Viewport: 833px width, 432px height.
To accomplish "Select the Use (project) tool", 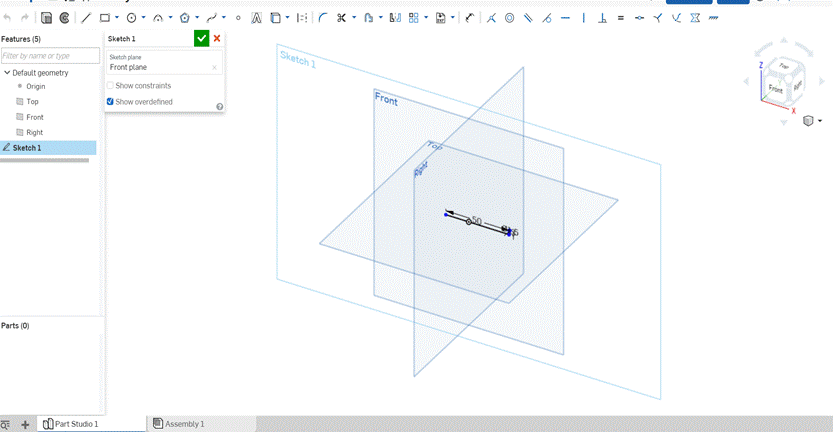I will (x=275, y=18).
